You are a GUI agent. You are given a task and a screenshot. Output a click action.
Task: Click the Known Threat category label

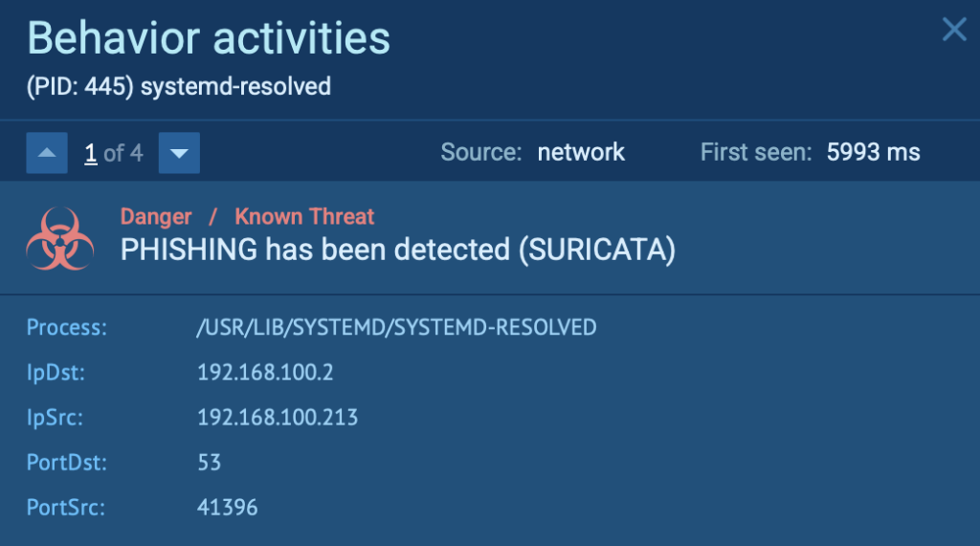point(304,217)
